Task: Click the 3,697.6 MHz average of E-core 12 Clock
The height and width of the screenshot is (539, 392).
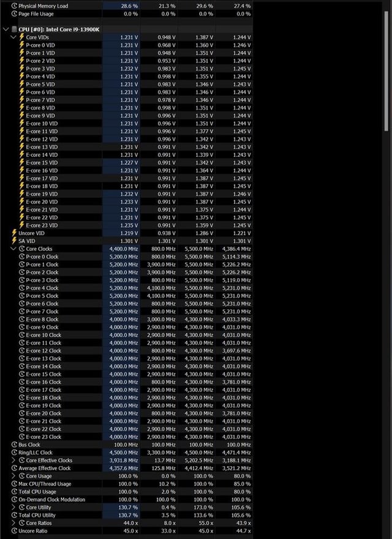Action: point(236,350)
